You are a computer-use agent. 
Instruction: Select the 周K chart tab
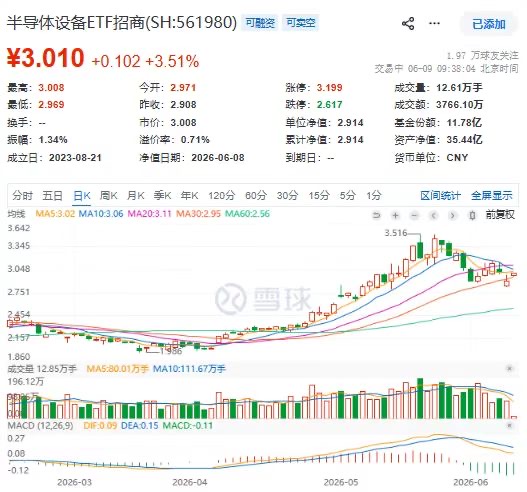108,195
